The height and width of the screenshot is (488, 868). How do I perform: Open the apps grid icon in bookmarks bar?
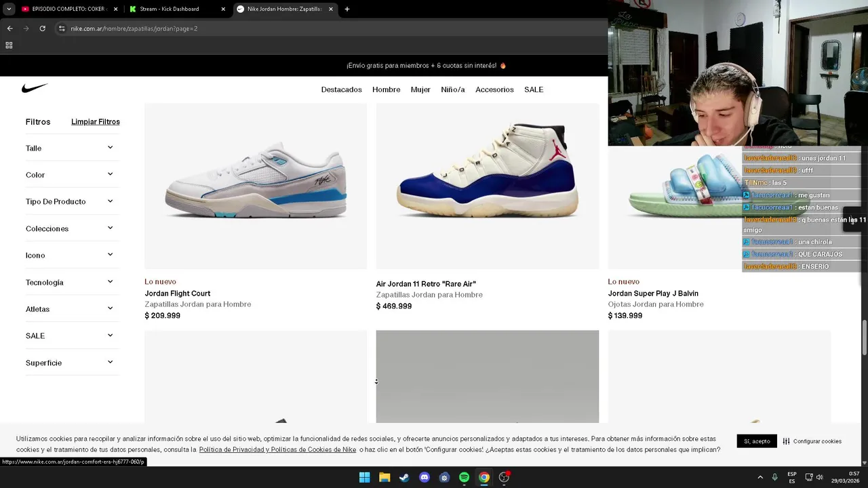click(9, 45)
